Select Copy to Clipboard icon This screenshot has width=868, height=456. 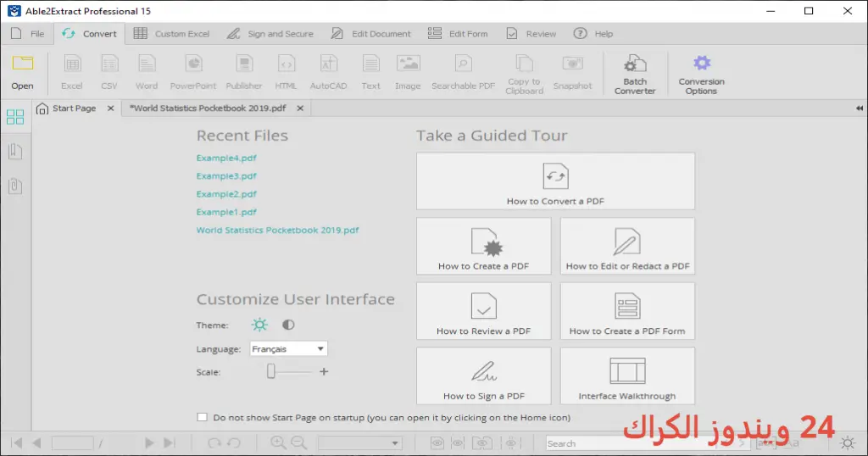coord(524,64)
